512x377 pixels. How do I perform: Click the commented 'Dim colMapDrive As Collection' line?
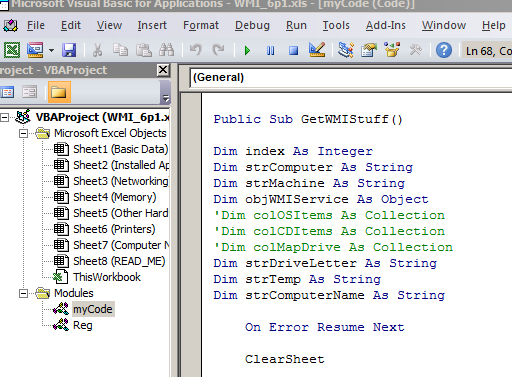tap(333, 247)
